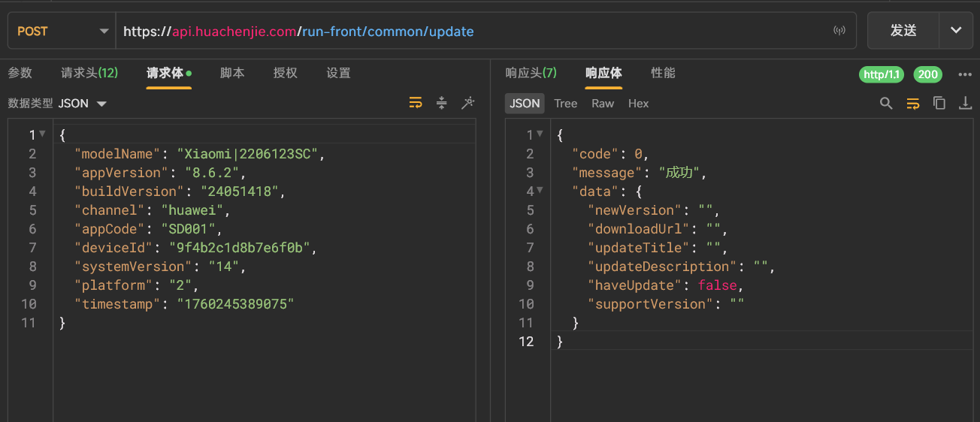
Task: Click the magic wand beautify icon
Action: (468, 103)
